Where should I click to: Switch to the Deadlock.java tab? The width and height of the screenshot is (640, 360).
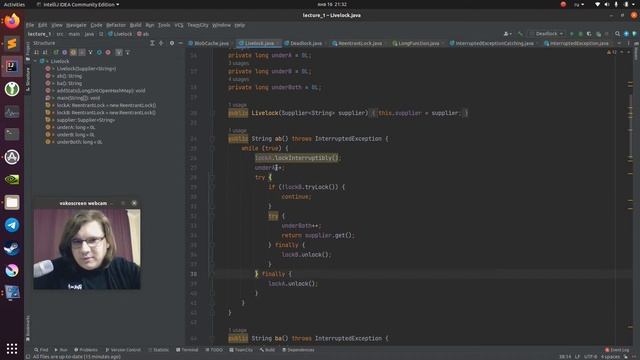[306, 43]
